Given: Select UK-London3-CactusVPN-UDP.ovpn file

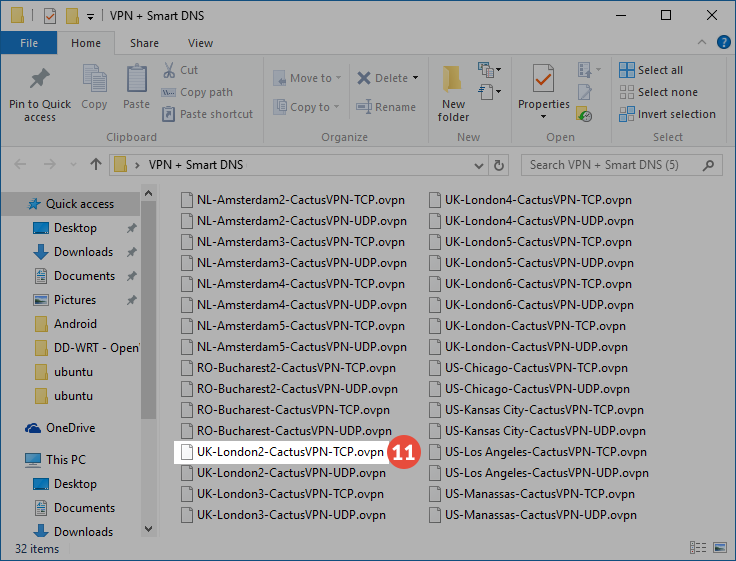Looking at the screenshot, I should tap(284, 515).
